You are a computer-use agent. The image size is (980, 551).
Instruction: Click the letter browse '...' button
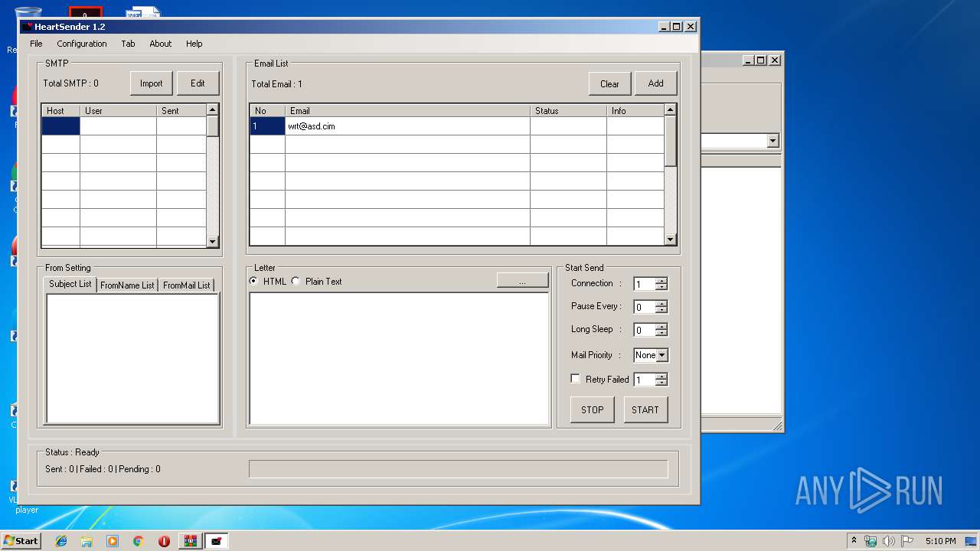[522, 281]
